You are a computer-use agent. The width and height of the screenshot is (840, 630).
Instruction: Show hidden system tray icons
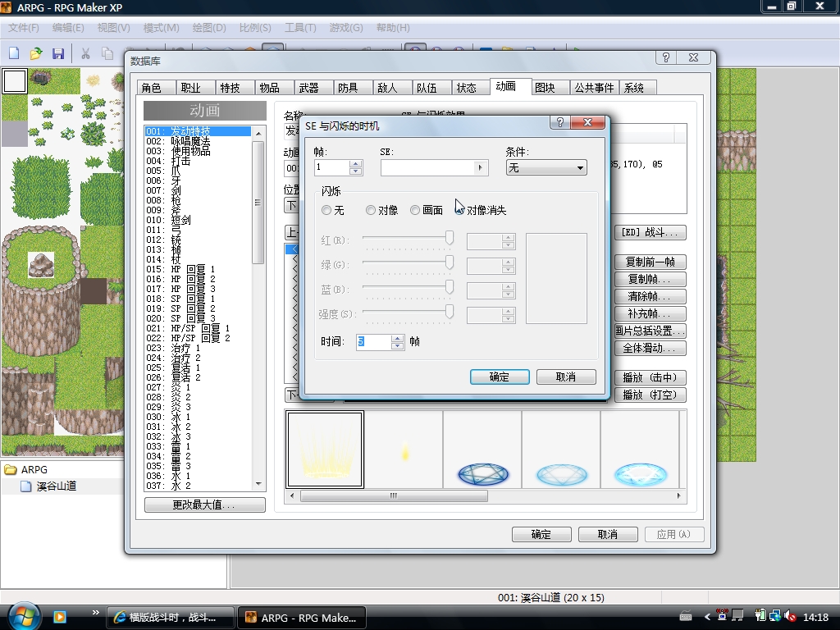click(707, 617)
